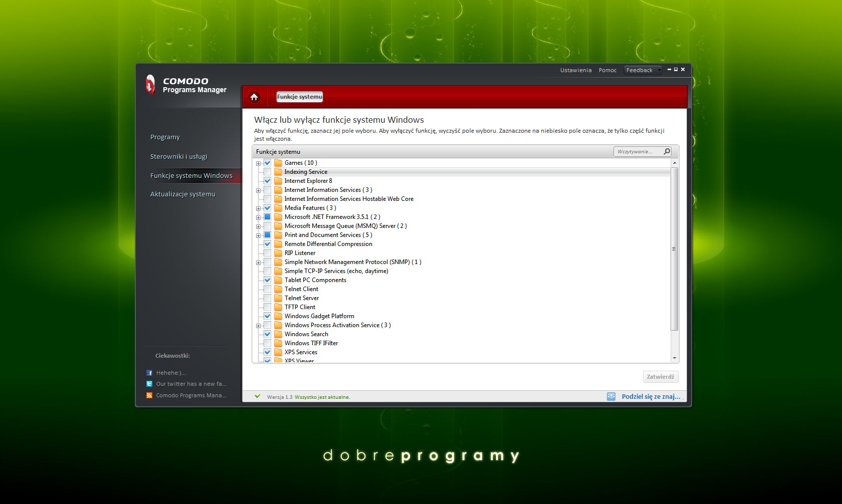The image size is (842, 504).
Task: Click the Windows TIFF IFilter folder icon
Action: tap(278, 343)
